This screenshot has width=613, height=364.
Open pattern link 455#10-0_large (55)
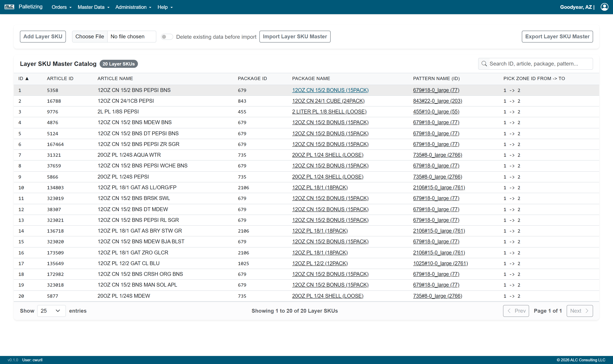436,112
